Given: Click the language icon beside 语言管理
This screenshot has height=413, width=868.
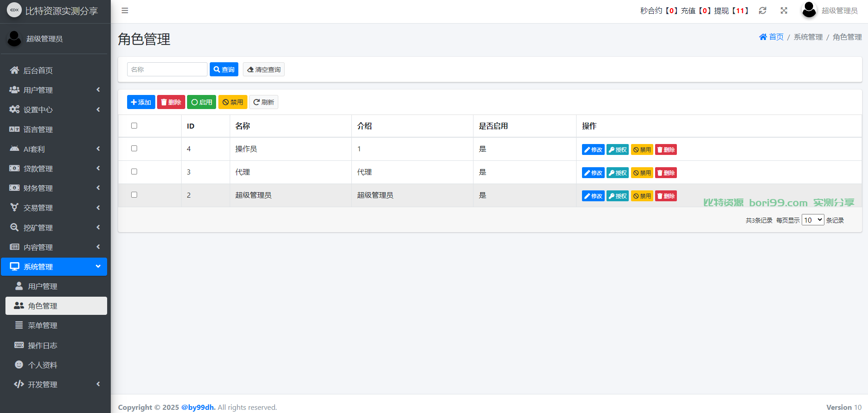Looking at the screenshot, I should coord(15,129).
